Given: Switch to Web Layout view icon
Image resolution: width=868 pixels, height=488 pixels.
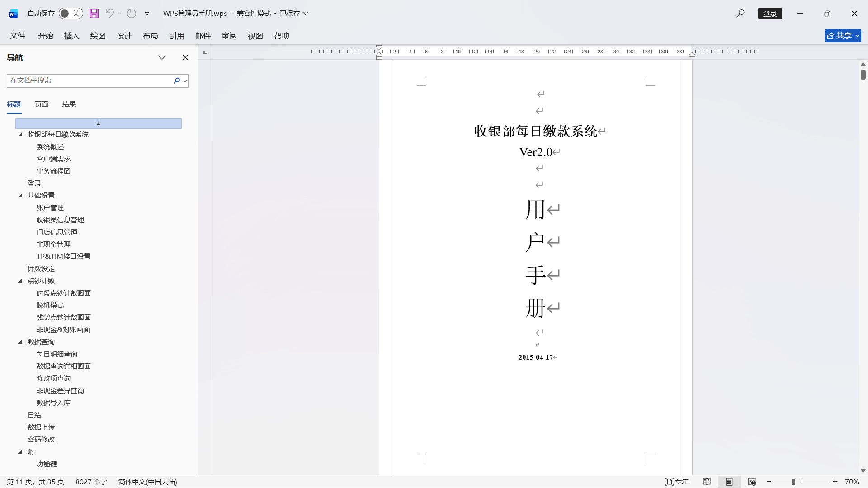Looking at the screenshot, I should click(752, 482).
